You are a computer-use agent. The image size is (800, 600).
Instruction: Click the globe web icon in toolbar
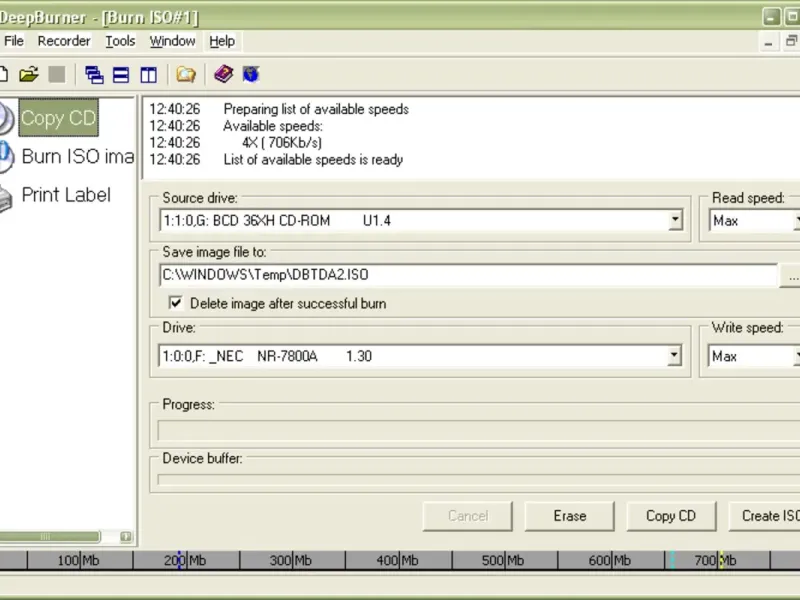[251, 74]
